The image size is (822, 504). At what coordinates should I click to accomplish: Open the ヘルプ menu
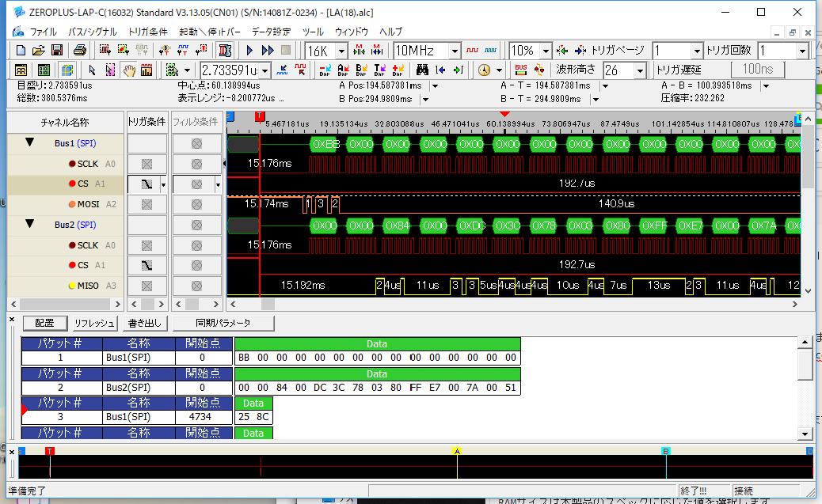pos(390,32)
